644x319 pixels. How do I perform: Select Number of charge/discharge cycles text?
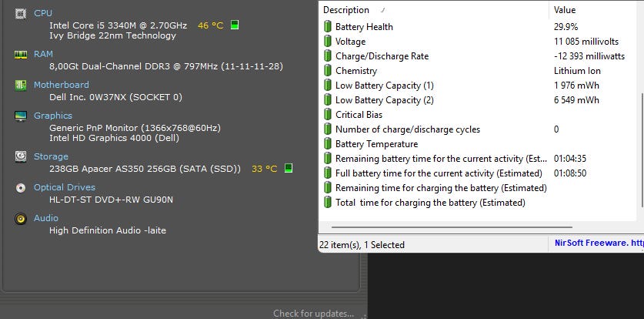click(x=408, y=129)
